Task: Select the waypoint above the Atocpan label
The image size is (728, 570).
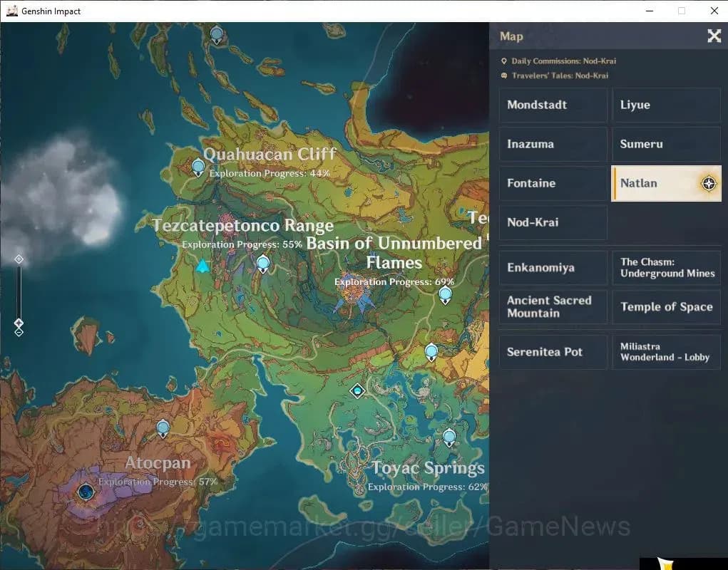Action: click(163, 428)
